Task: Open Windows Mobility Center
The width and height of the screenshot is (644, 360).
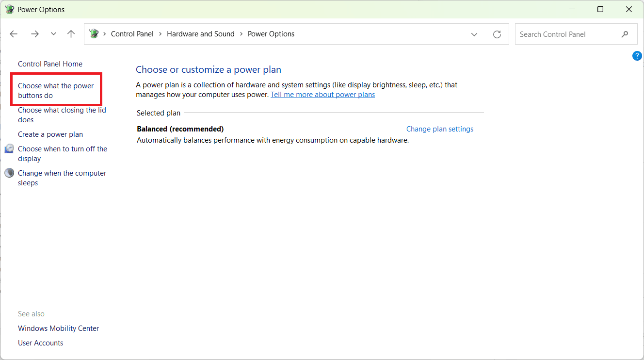Action: 58,328
